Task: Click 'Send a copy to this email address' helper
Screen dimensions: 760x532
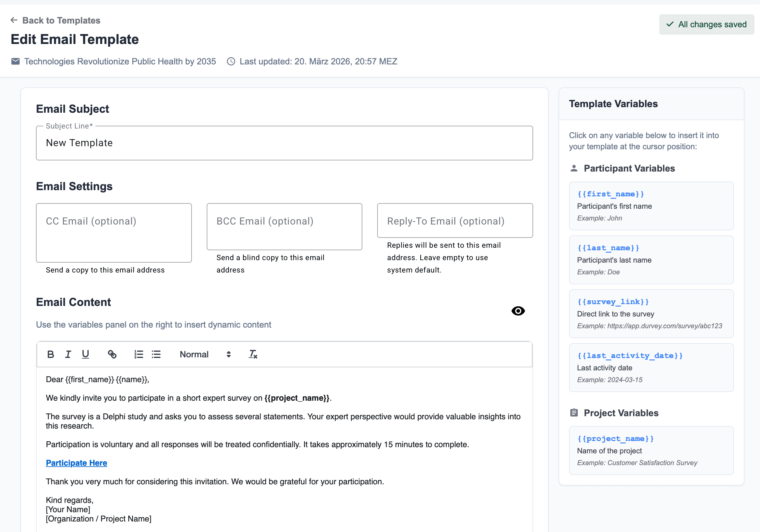Action: pyautogui.click(x=105, y=270)
